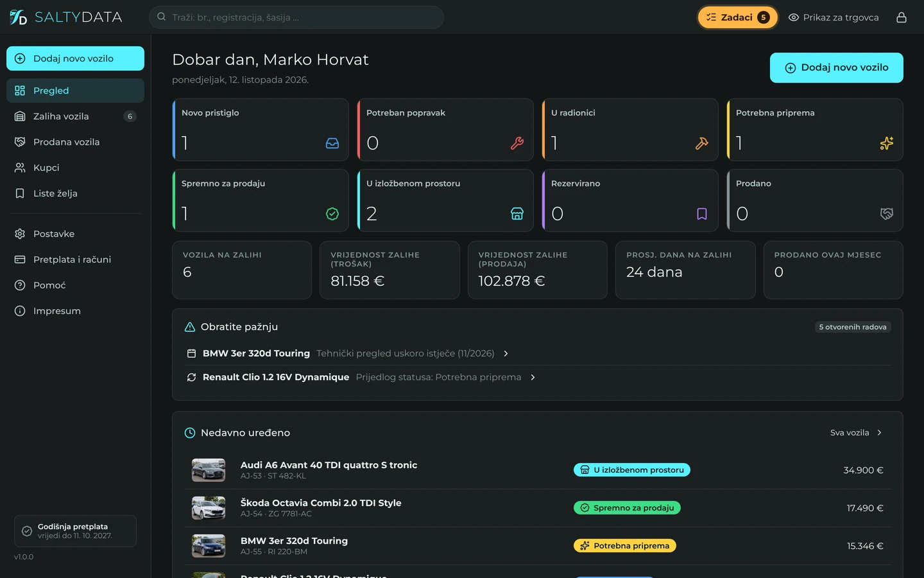Click the Spremno za prodaju status pill
924x578 pixels.
pyautogui.click(x=627, y=508)
